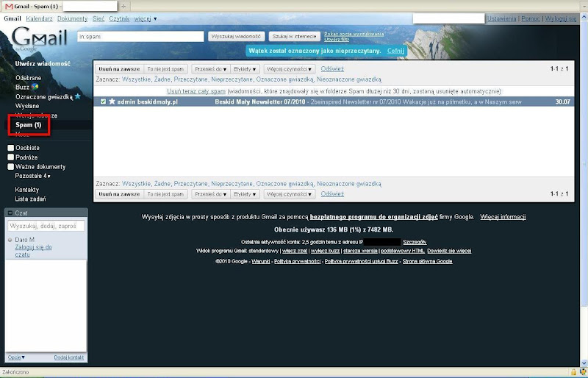Click Usuń teraz cały spam link

[196, 91]
